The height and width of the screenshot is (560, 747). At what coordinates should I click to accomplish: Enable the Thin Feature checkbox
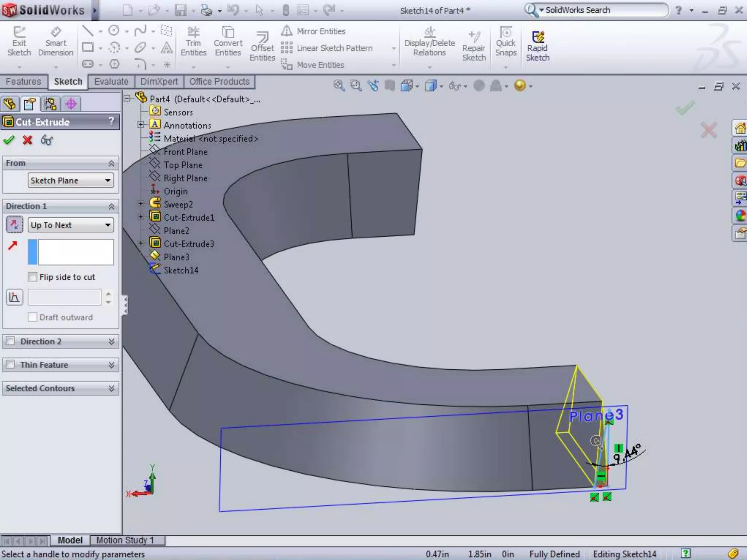coord(11,365)
